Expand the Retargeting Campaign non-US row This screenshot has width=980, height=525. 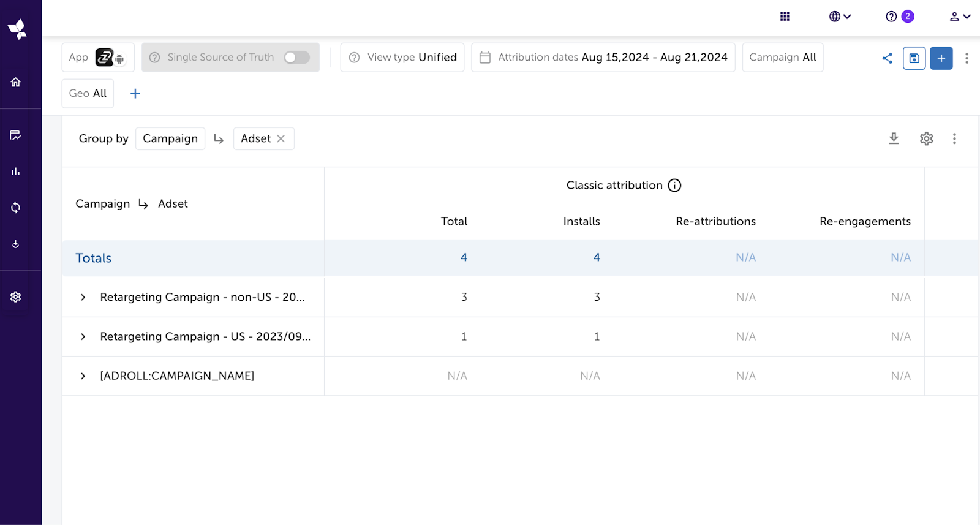tap(83, 297)
